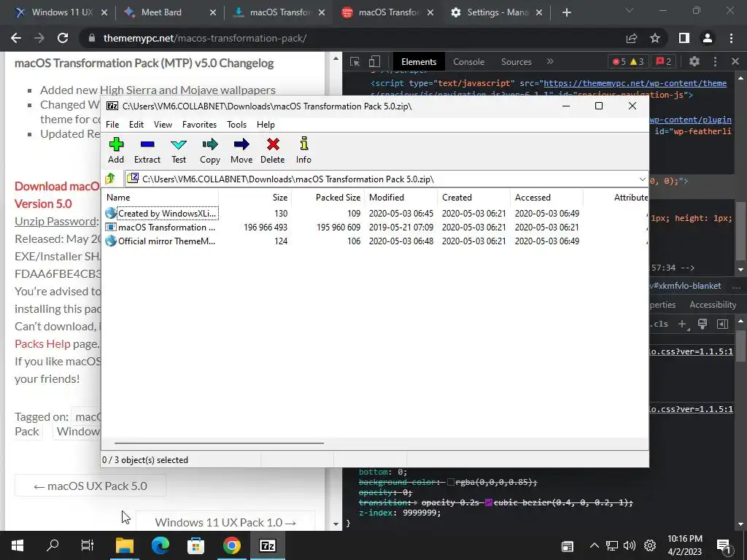Select 'Official mirror ThemeM...' file
The width and height of the screenshot is (747, 560).
pos(376,241)
